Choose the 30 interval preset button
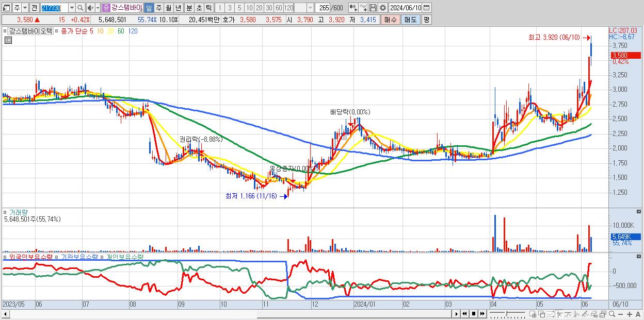This screenshot has height=320, width=644. point(269,8)
